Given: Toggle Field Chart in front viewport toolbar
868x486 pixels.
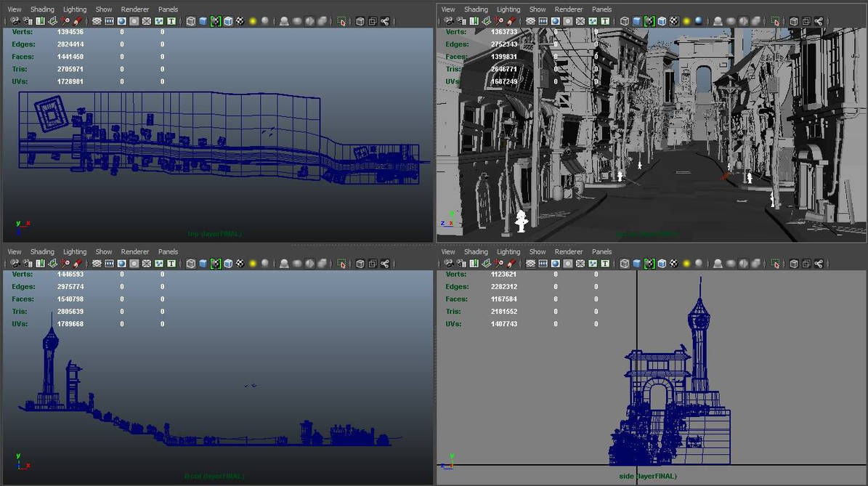Looking at the screenshot, I should 147,264.
